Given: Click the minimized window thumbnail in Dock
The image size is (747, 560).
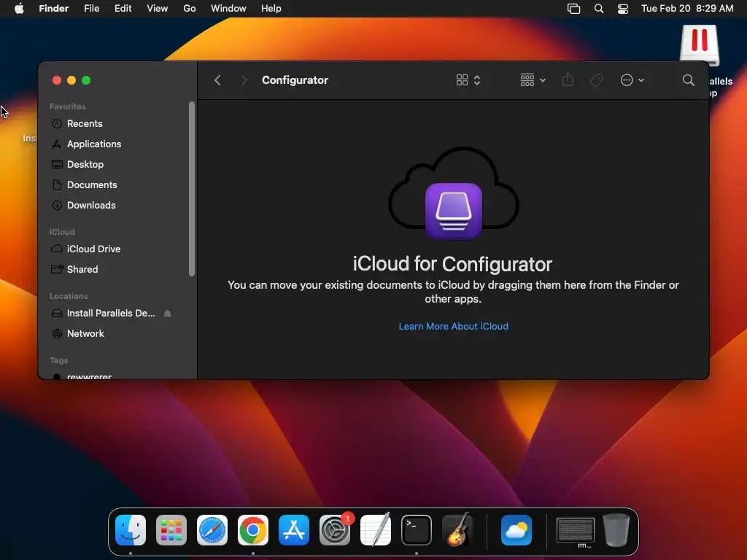Looking at the screenshot, I should 575,531.
